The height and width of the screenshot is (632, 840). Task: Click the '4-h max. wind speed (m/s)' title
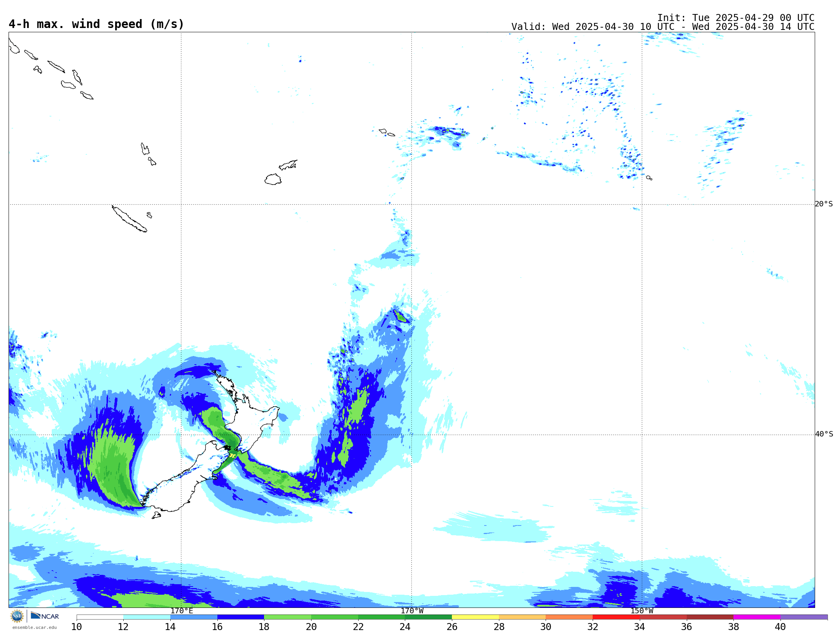tap(96, 24)
